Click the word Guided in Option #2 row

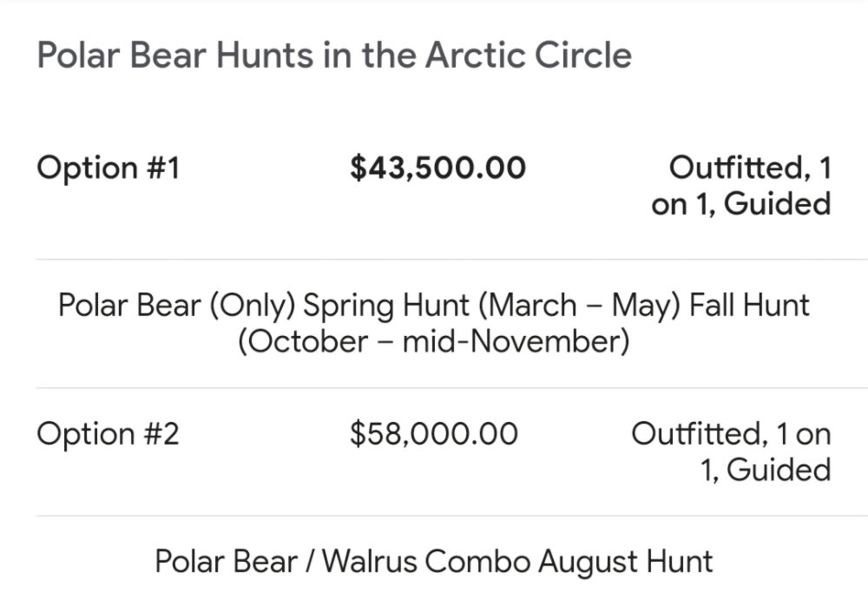click(779, 470)
